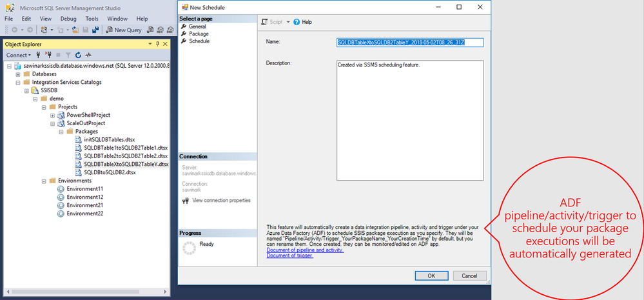
Task: Click the Database Engine Query icon
Action: tap(150, 30)
